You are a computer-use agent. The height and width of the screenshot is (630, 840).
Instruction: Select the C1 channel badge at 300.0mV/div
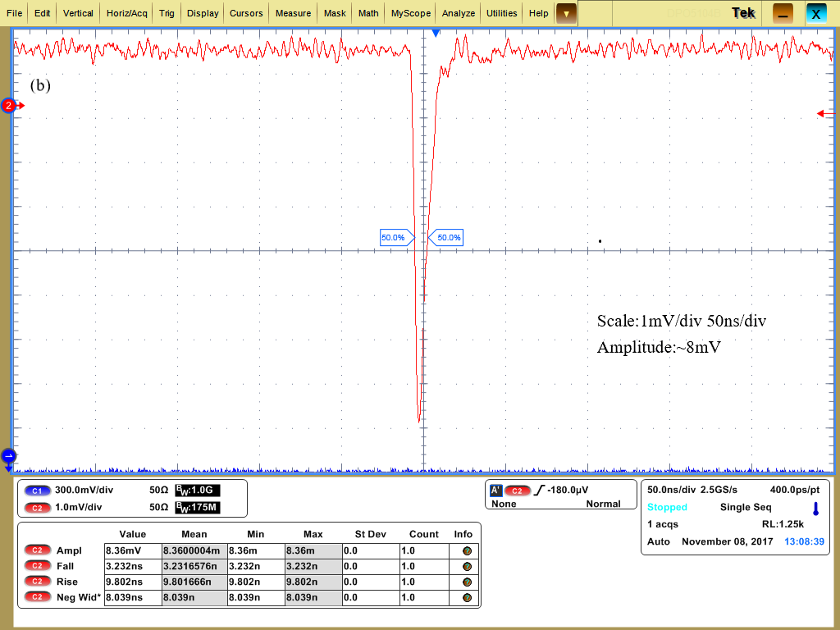click(37, 491)
